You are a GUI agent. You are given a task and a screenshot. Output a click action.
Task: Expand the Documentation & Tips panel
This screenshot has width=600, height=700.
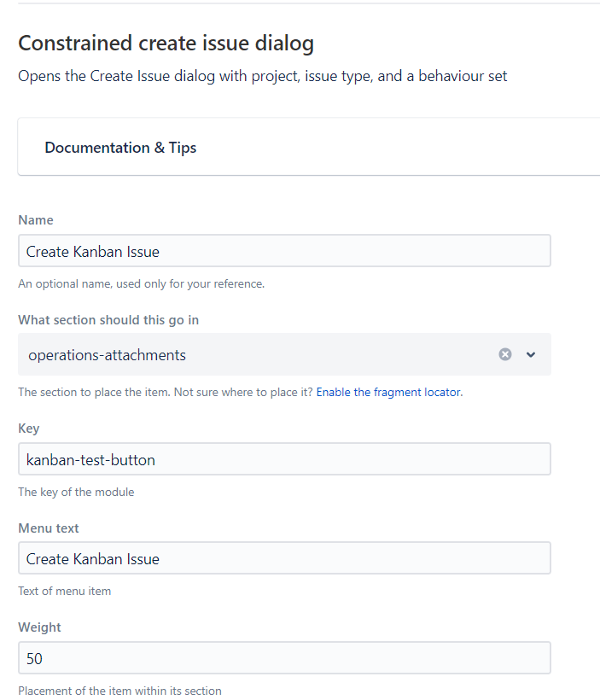120,148
